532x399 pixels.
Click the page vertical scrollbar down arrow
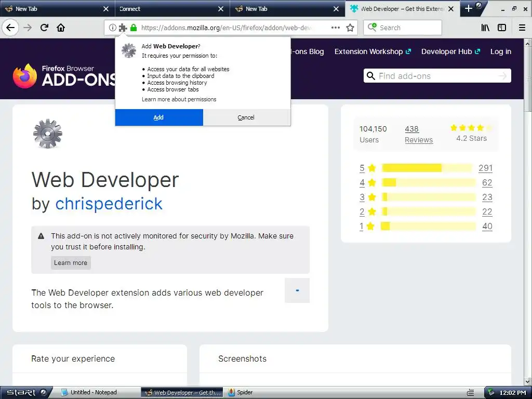tap(528, 382)
